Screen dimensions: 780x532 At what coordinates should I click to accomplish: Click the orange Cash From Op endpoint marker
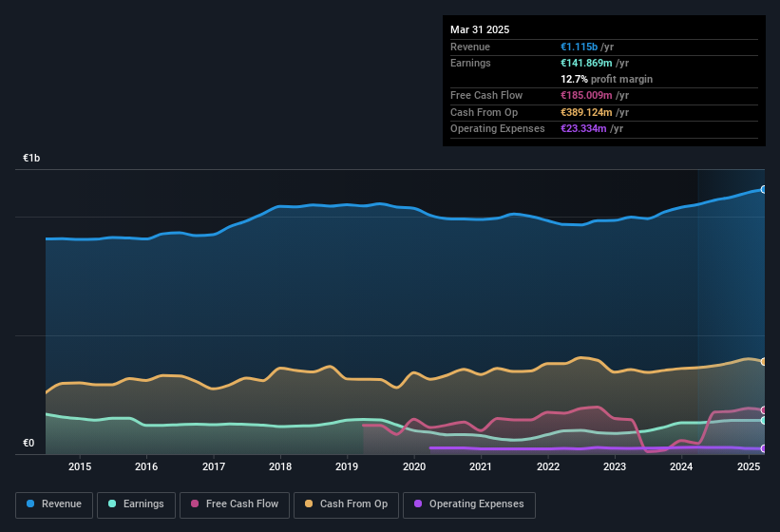point(764,361)
